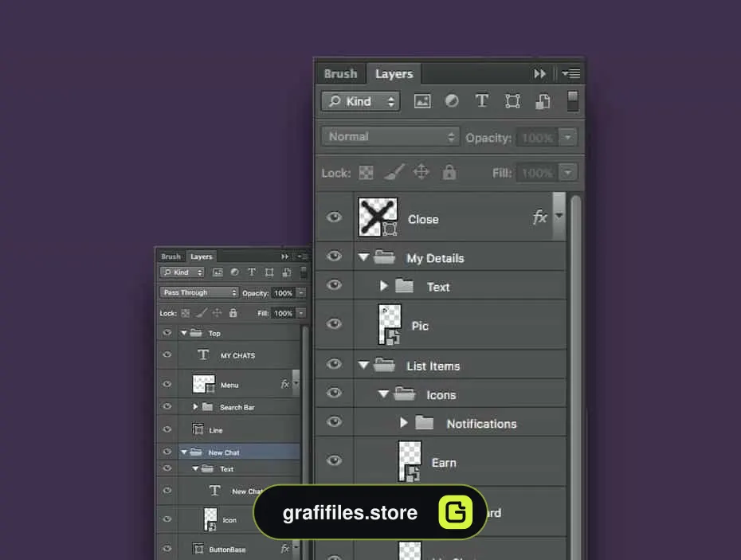Collapse the My Details group
This screenshot has width=741, height=560.
click(x=363, y=257)
